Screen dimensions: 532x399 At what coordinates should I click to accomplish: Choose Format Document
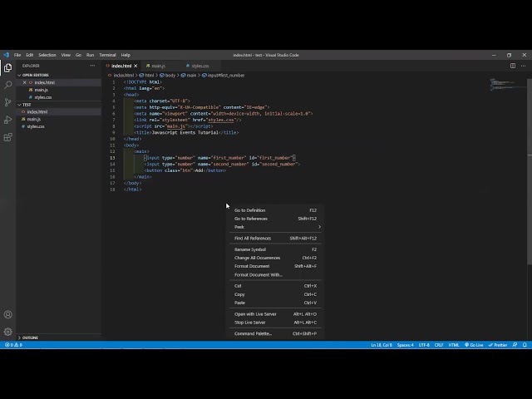[x=275, y=266]
